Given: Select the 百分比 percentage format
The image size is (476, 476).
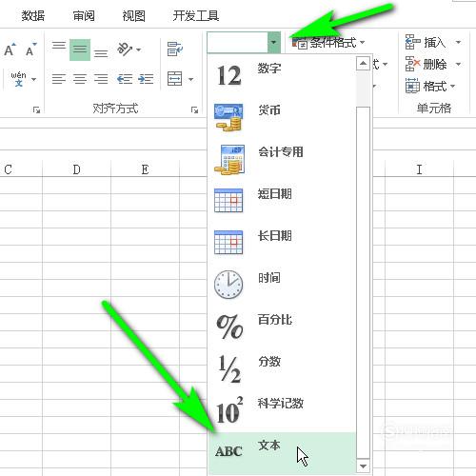Looking at the screenshot, I should click(x=282, y=327).
